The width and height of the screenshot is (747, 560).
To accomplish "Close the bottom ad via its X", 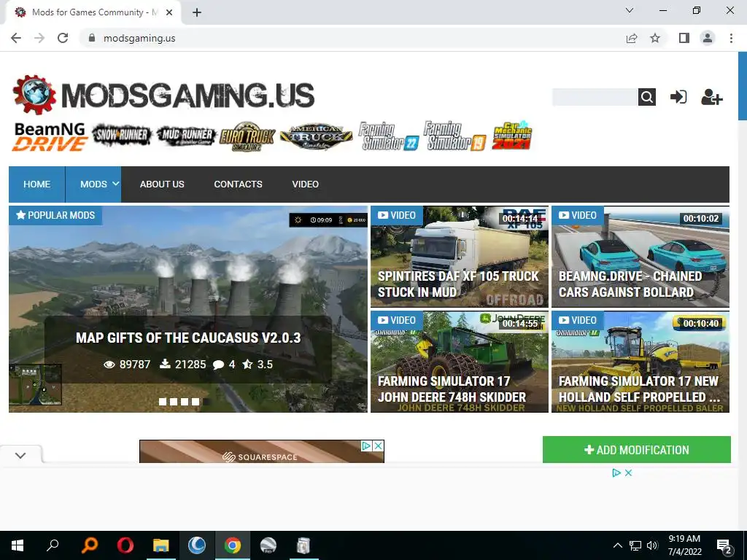I will click(x=628, y=472).
